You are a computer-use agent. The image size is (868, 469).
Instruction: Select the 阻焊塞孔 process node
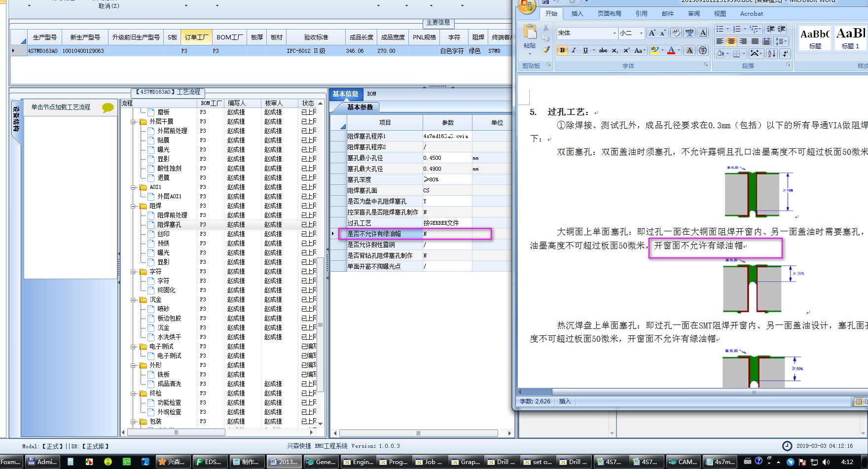click(169, 224)
